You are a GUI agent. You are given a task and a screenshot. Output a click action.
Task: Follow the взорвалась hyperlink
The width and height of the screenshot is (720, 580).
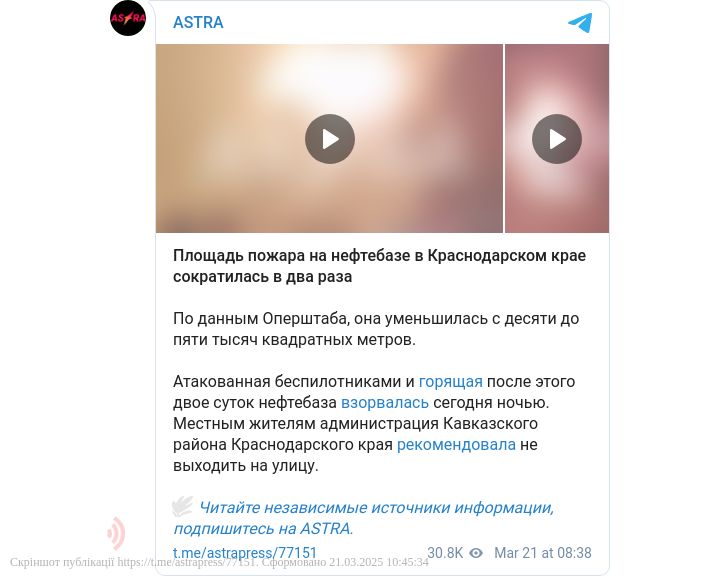coord(385,402)
